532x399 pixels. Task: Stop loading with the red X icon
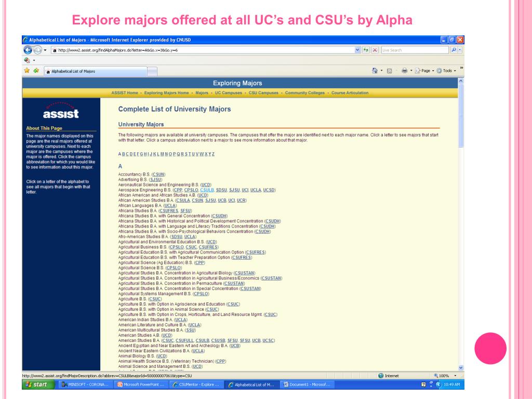tap(375, 50)
